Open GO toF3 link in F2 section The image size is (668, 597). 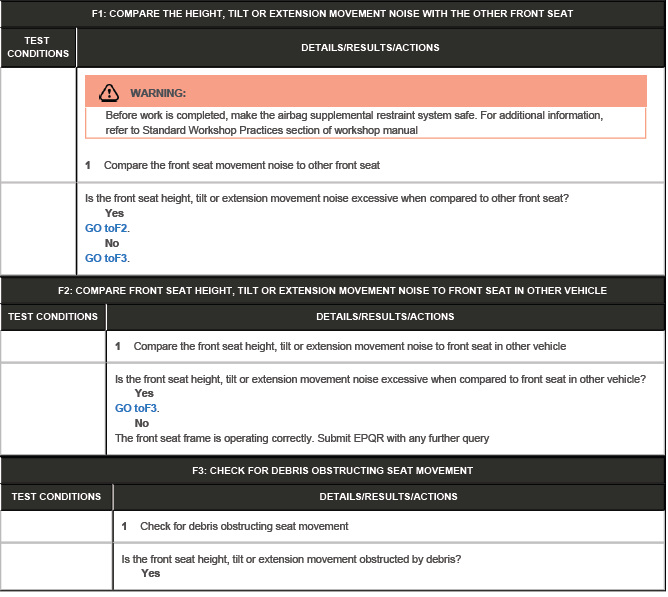(137, 408)
